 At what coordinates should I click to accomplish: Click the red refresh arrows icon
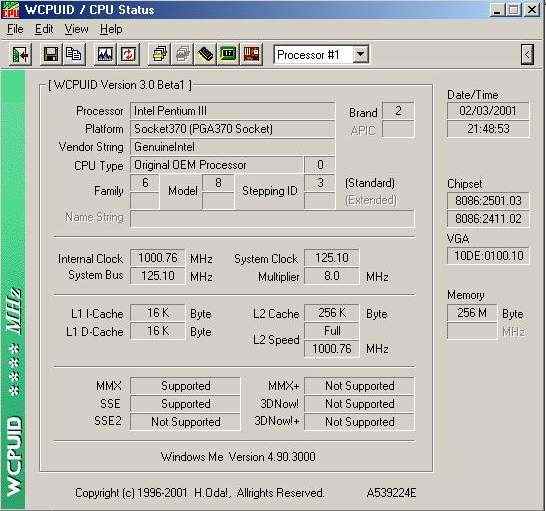128,54
